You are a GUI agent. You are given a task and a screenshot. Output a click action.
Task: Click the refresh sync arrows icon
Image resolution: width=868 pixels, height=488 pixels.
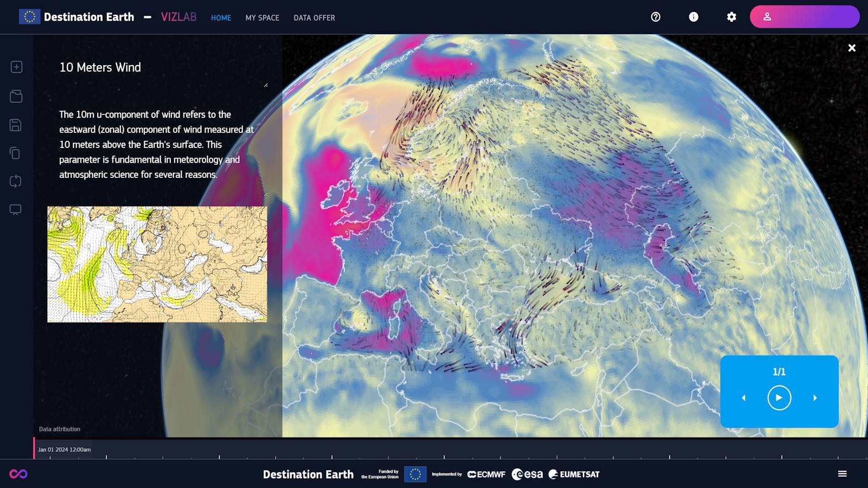[16, 181]
